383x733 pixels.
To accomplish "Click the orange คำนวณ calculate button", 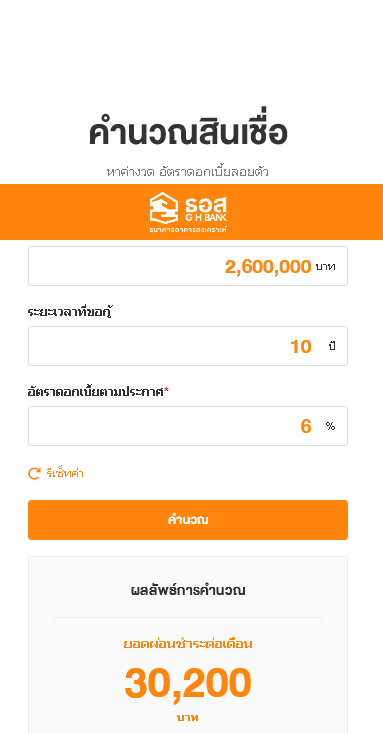I will [x=188, y=520].
